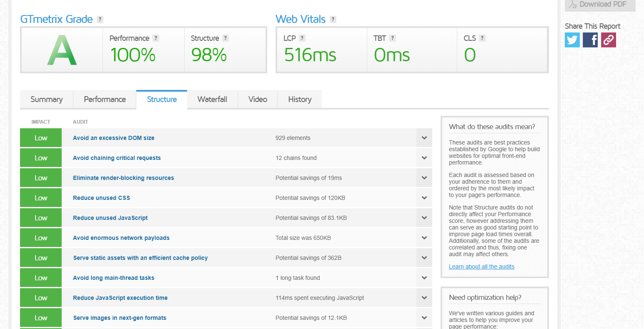Open Serve images in next-gen formats link
This screenshot has height=329, width=644.
[x=120, y=318]
